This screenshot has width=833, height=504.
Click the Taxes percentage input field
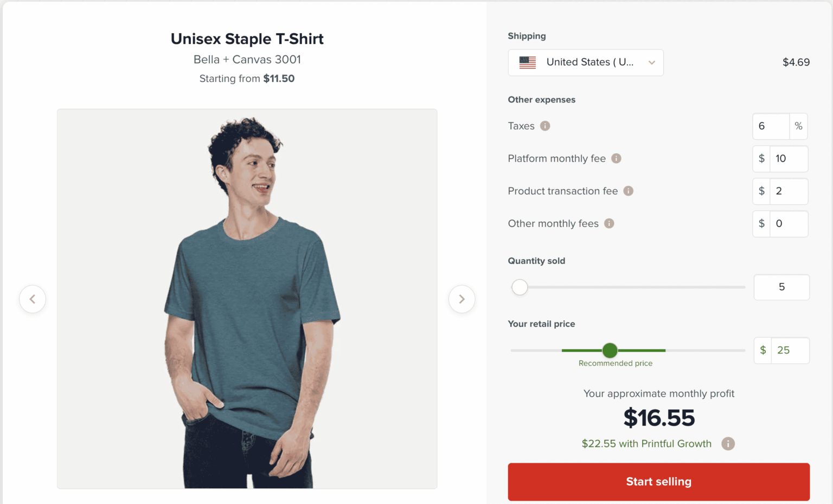point(771,126)
